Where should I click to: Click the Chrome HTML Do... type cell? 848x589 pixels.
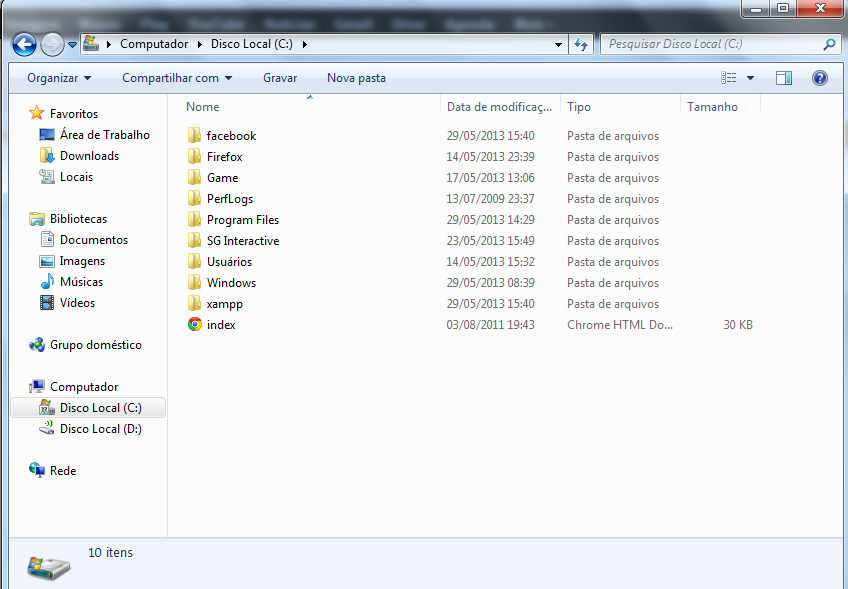tap(620, 325)
